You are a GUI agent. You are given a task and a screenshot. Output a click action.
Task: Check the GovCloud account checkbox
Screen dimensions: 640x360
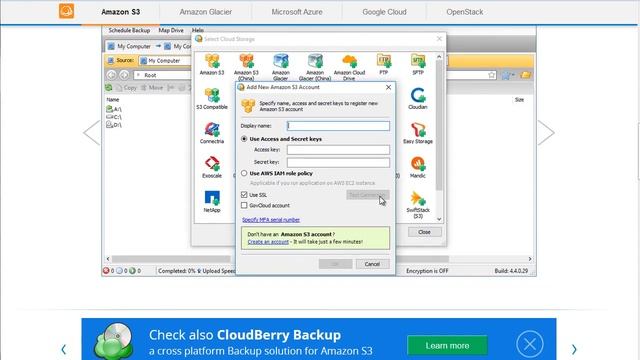pyautogui.click(x=244, y=205)
